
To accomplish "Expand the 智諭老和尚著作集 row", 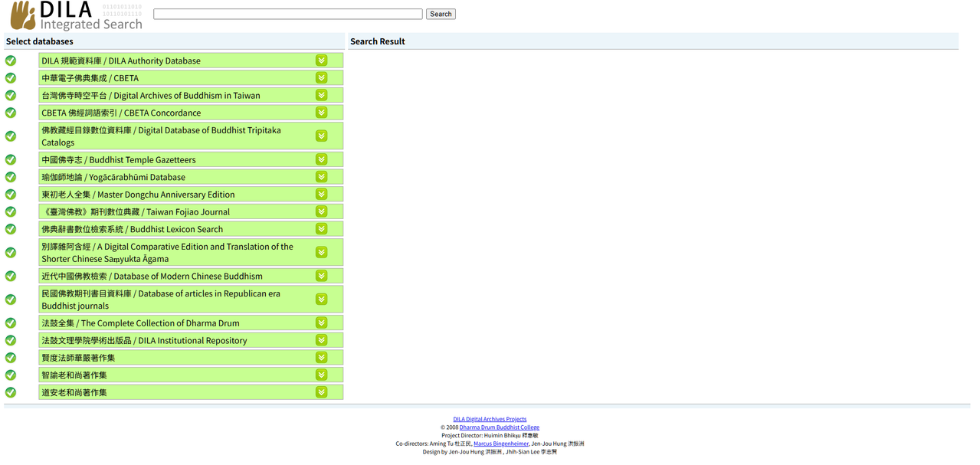I will 322,375.
